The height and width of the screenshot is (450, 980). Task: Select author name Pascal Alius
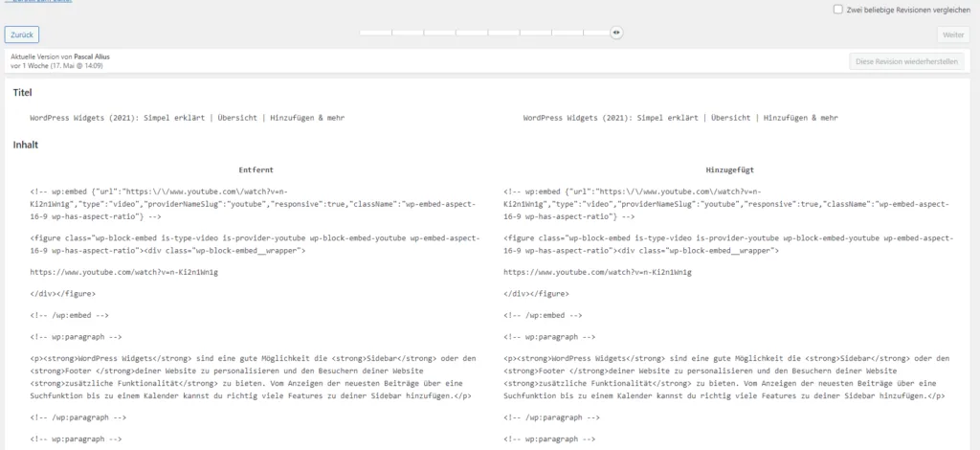[x=92, y=56]
